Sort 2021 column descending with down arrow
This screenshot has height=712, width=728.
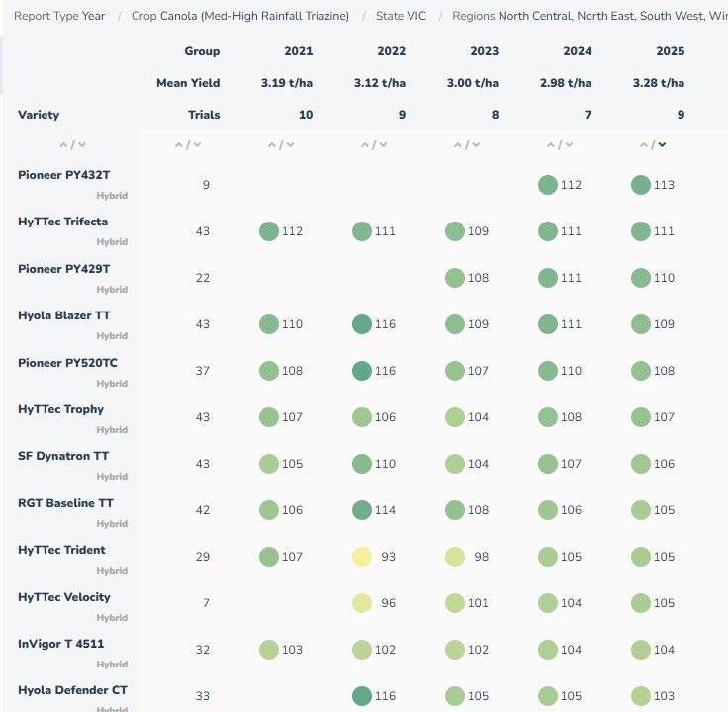coord(290,145)
